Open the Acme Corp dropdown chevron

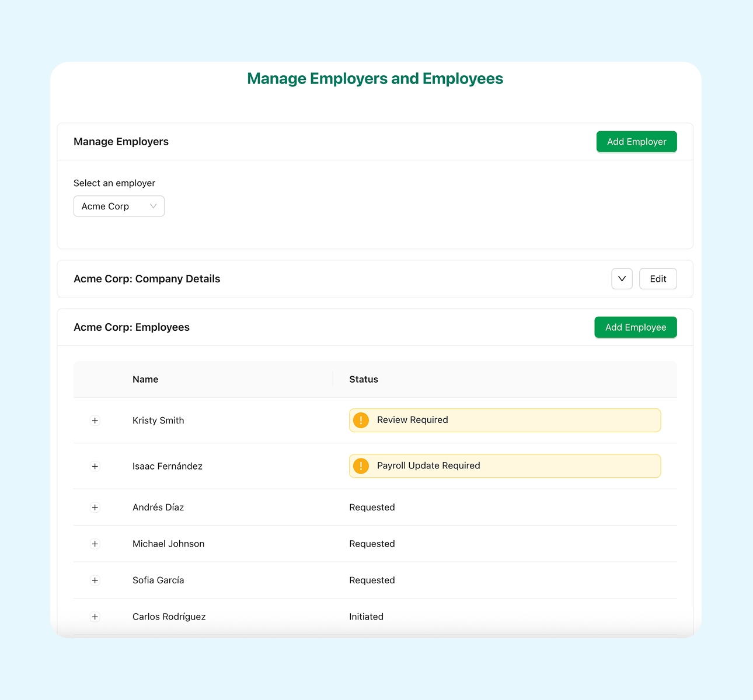(153, 206)
